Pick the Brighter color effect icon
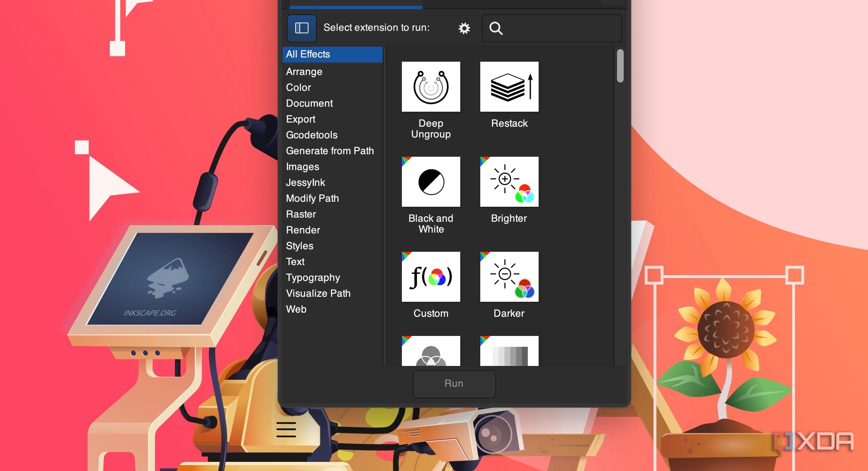Image resolution: width=868 pixels, height=471 pixels. (509, 181)
